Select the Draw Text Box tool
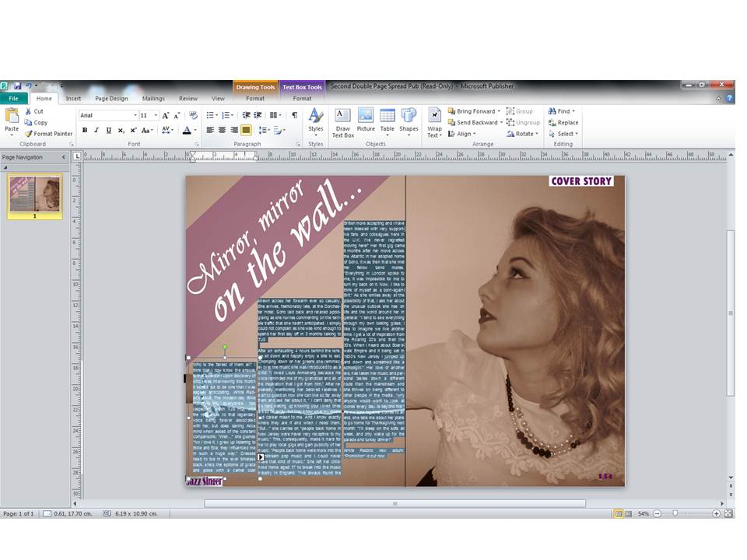This screenshot has height=560, width=747. [342, 122]
